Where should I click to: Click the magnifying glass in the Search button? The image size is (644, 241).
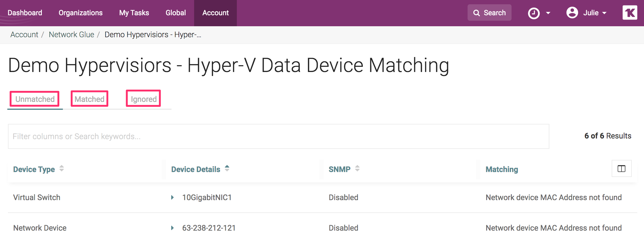pyautogui.click(x=477, y=13)
